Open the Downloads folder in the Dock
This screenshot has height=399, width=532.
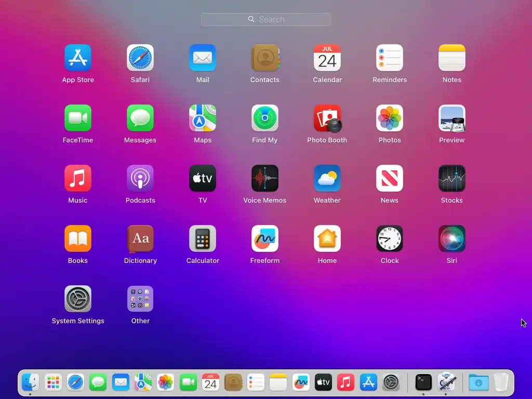click(478, 382)
